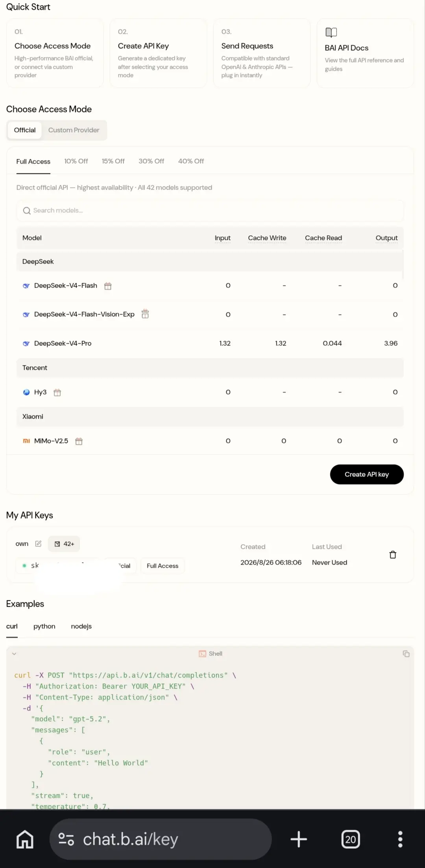The image size is (425, 868).
Task: Switch to Custom Provider mode
Action: click(74, 130)
